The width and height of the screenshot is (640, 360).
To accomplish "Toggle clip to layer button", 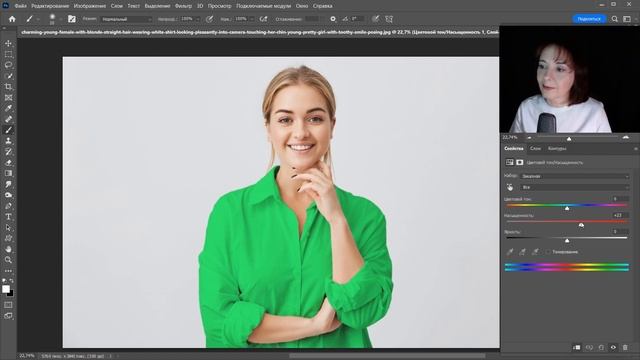I will click(577, 347).
